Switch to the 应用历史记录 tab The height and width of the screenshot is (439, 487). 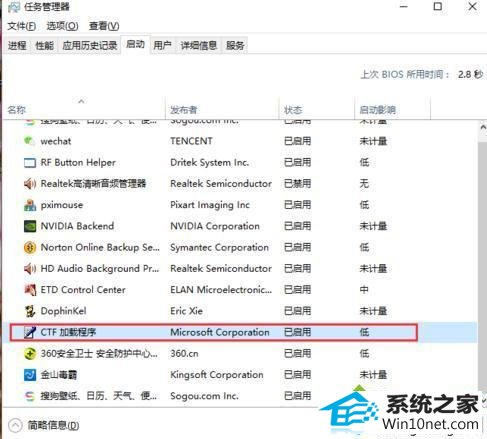(90, 45)
